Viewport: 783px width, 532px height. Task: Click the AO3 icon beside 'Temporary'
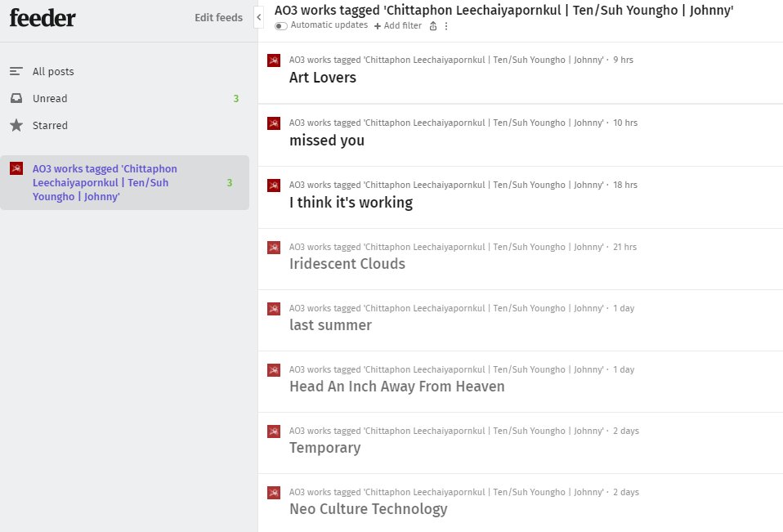[x=274, y=431]
